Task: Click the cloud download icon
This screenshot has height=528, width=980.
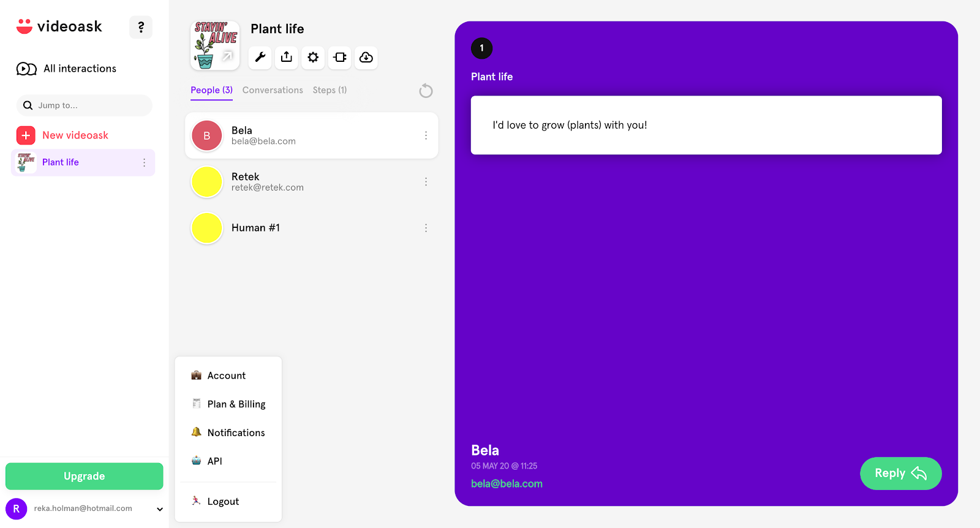Action: click(366, 58)
